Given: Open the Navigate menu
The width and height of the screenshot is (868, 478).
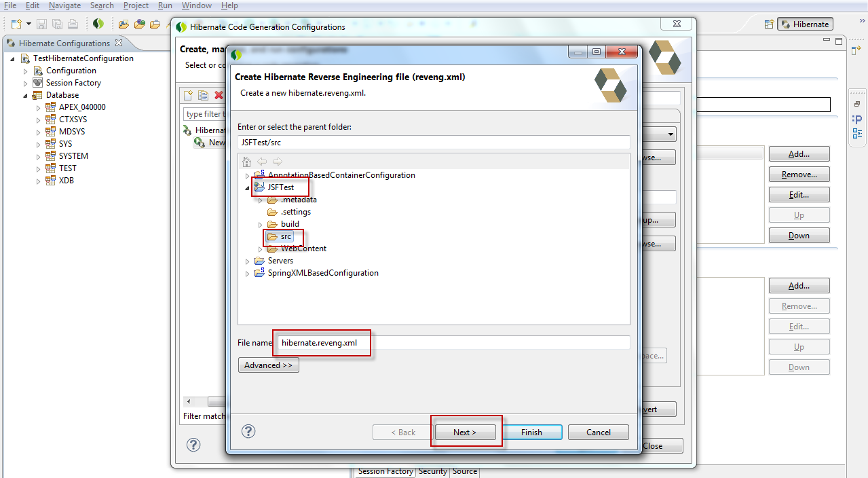Looking at the screenshot, I should pos(64,5).
